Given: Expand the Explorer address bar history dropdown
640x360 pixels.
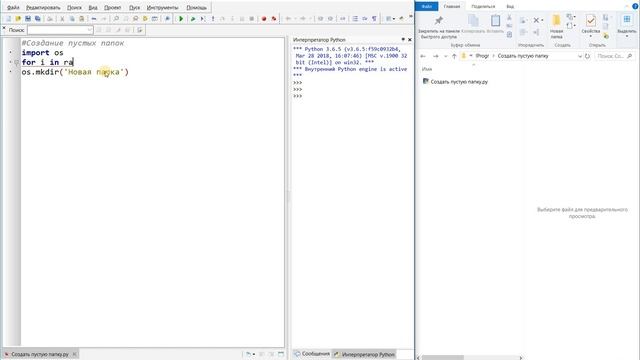Looking at the screenshot, I should tap(580, 56).
